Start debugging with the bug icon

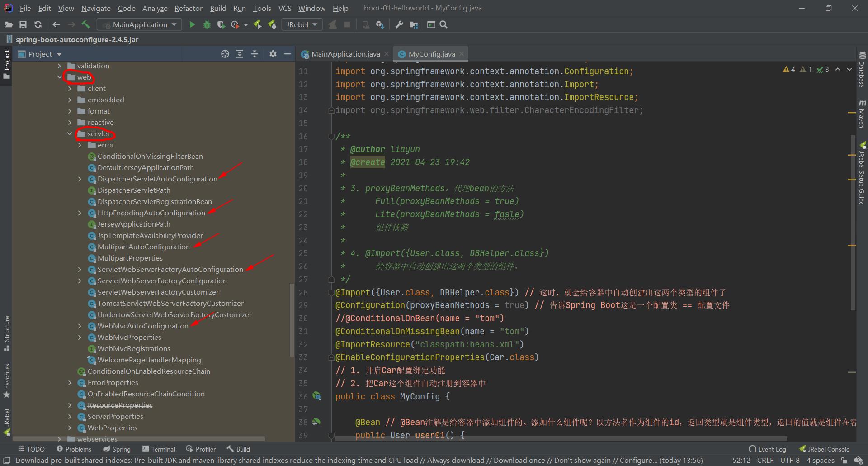tap(207, 24)
